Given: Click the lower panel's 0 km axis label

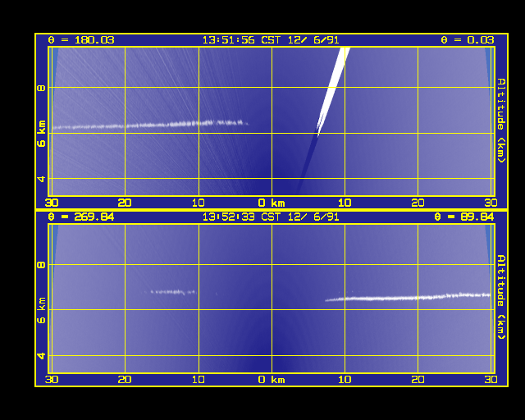Looking at the screenshot, I should pyautogui.click(x=272, y=380).
